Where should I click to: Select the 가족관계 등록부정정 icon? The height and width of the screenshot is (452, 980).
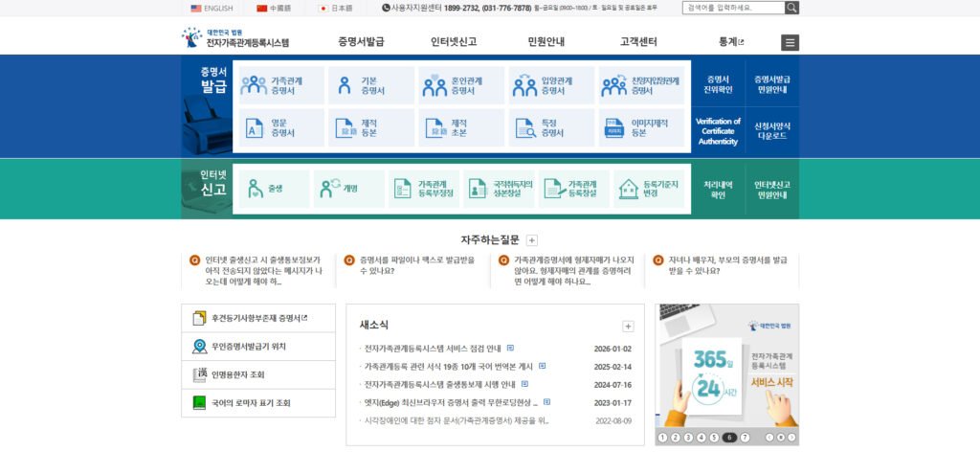pyautogui.click(x=403, y=189)
